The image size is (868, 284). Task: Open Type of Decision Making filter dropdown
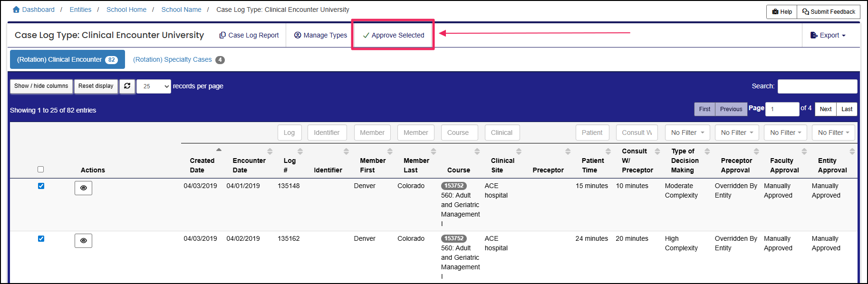point(687,133)
